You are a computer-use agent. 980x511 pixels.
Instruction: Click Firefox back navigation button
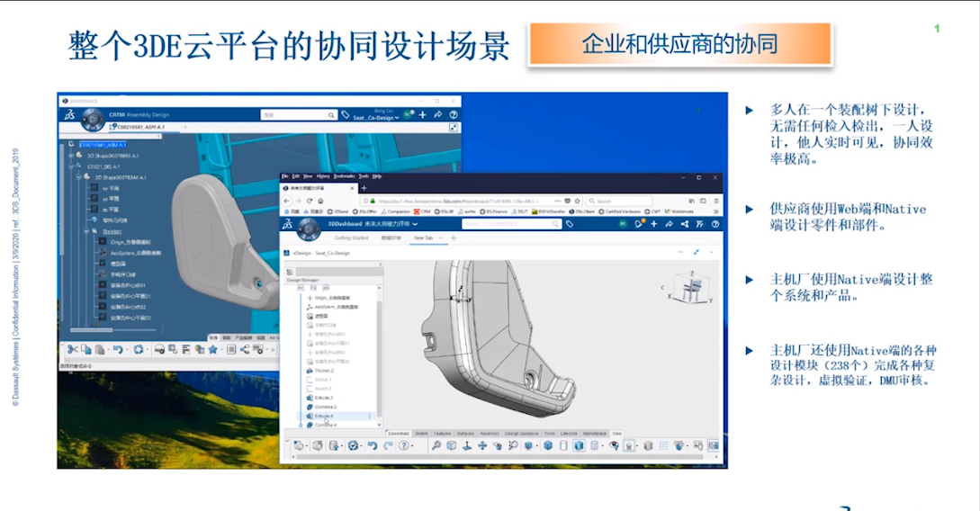[287, 202]
